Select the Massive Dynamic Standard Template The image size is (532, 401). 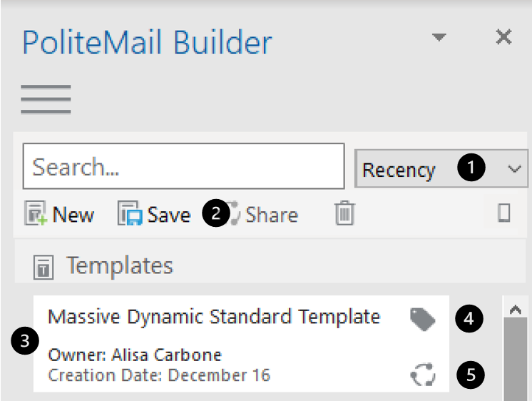214,317
